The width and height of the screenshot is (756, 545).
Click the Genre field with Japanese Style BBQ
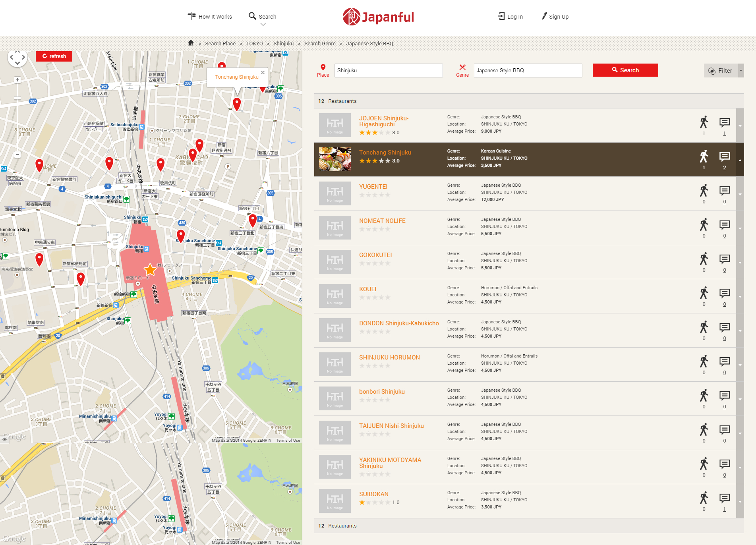pos(528,70)
